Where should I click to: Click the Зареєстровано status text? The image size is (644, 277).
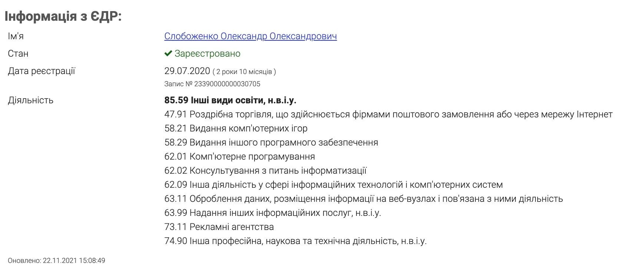pos(208,54)
